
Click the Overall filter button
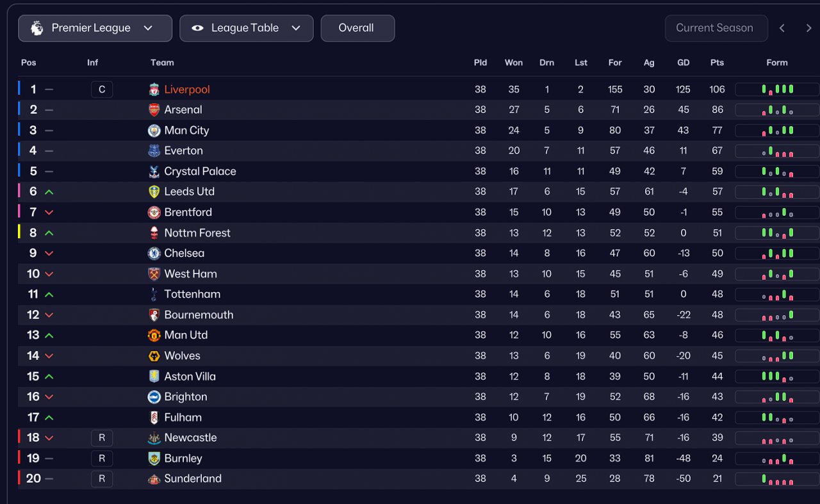click(x=357, y=28)
